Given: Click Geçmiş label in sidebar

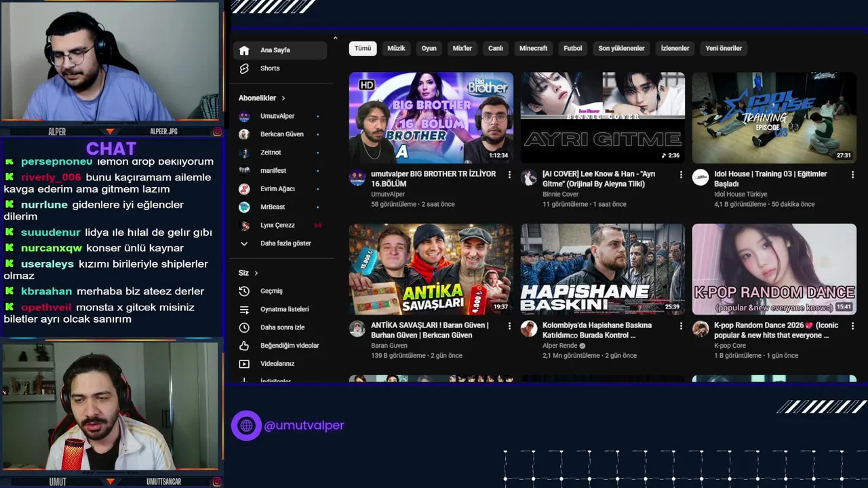Looking at the screenshot, I should click(x=271, y=291).
